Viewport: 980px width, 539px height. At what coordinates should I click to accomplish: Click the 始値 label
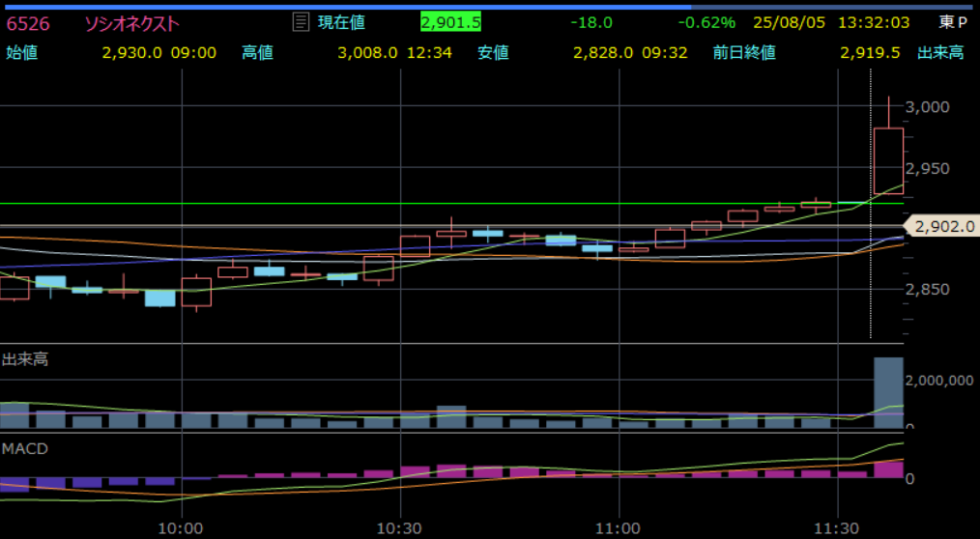click(x=22, y=52)
